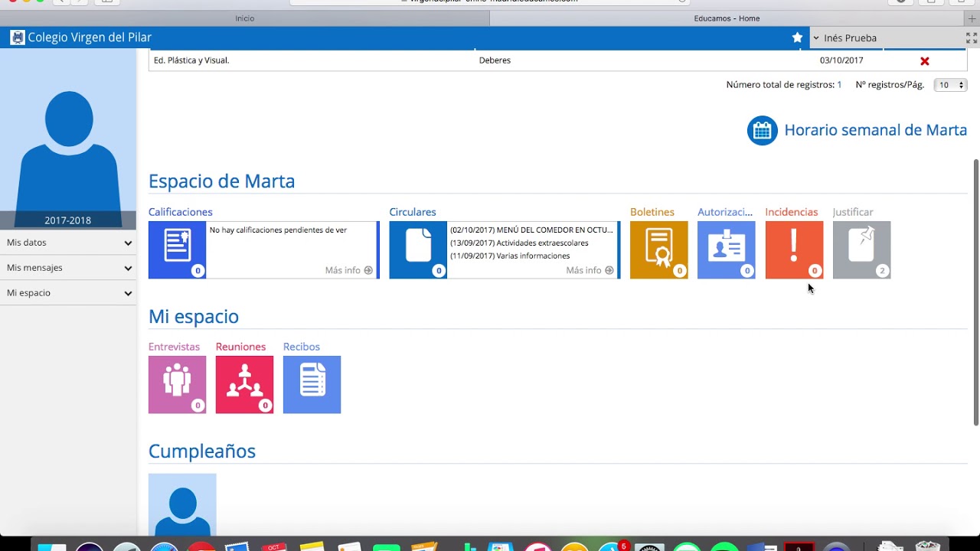Screen dimensions: 980x551
Task: Expand the Mis mensajes section
Action: (x=67, y=267)
